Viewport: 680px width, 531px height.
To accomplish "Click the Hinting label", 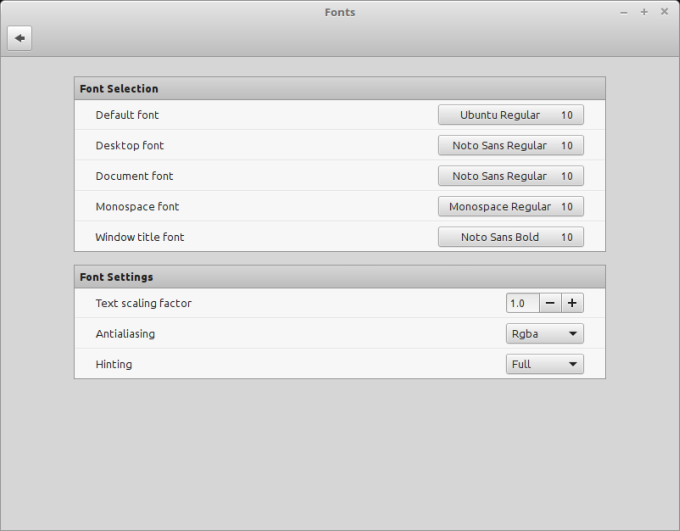I will 114,364.
